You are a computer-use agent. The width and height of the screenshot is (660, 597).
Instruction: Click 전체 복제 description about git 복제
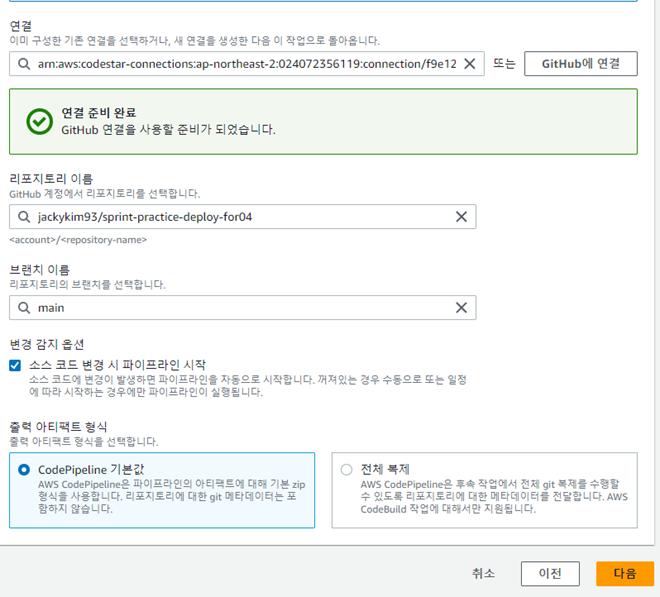[x=494, y=497]
